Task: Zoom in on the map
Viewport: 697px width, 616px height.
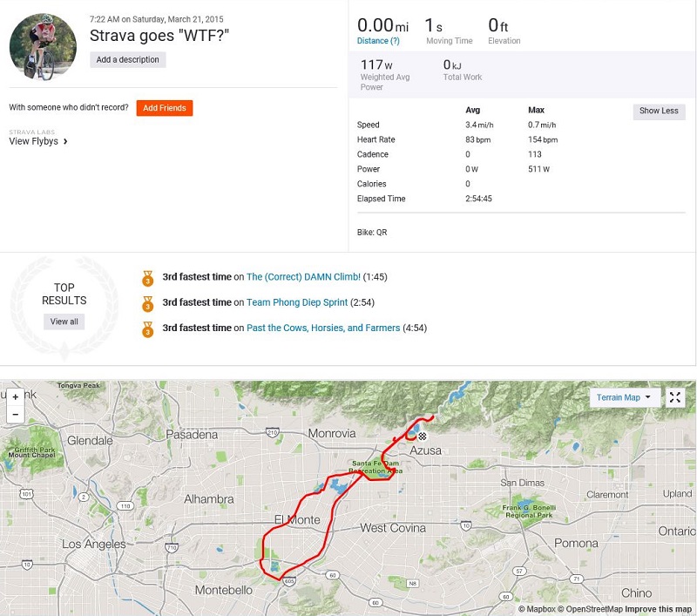Action: (16, 397)
